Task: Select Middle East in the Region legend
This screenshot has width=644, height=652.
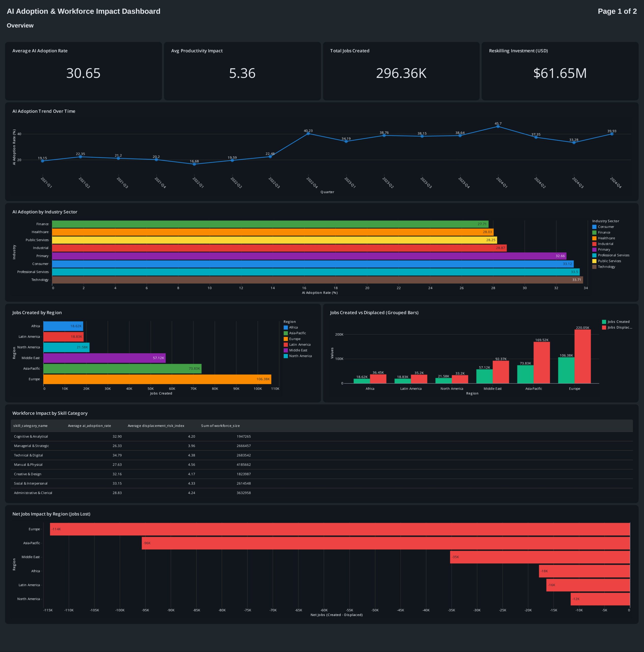Action: point(296,350)
